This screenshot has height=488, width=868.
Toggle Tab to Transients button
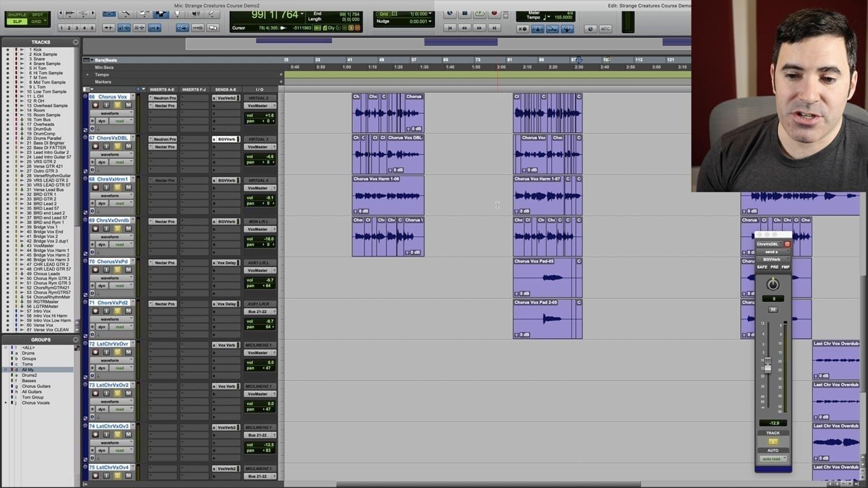tap(108, 27)
